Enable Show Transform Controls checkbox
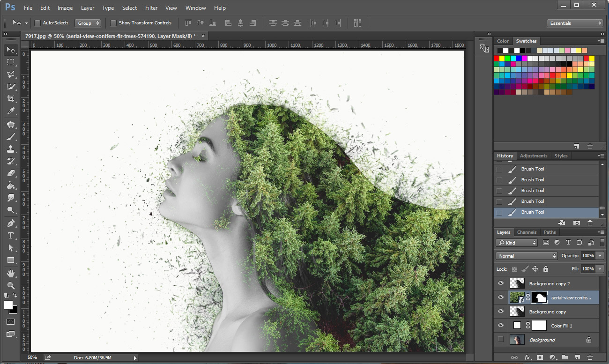This screenshot has width=609, height=364. (113, 22)
